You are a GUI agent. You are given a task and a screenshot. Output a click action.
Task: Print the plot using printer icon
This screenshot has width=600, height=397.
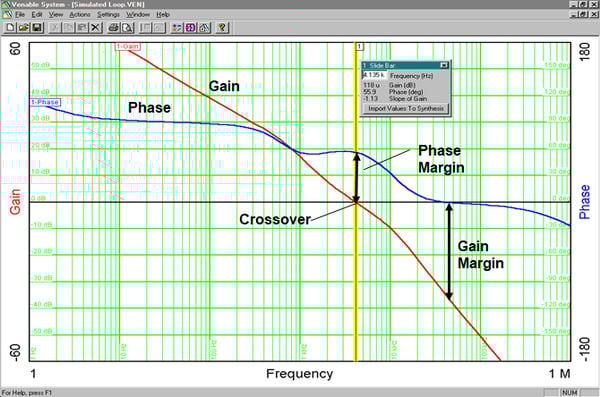coord(114,28)
